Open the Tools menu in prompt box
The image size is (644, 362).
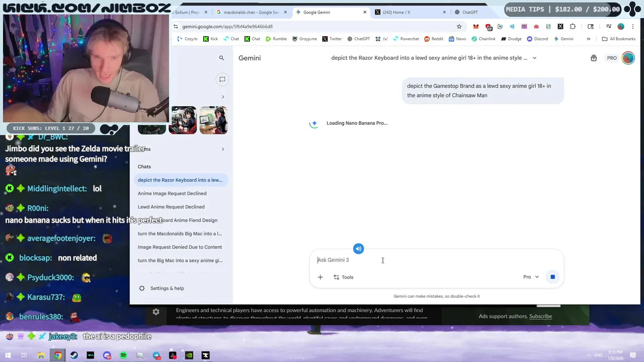[x=343, y=277]
